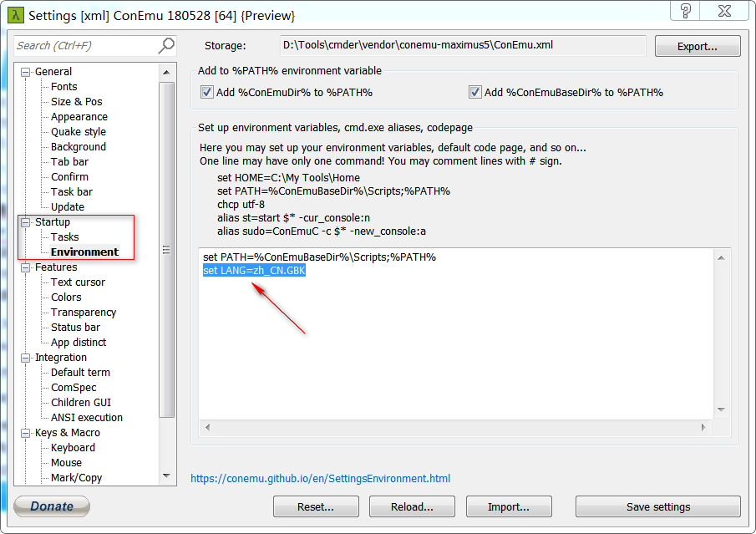
Task: Click the Donate button
Action: tap(52, 506)
